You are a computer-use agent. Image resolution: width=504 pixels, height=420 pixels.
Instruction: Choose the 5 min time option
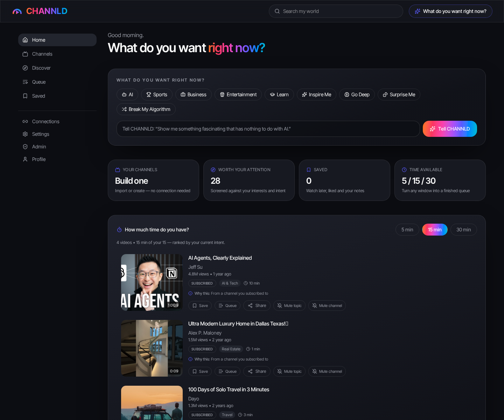(407, 230)
